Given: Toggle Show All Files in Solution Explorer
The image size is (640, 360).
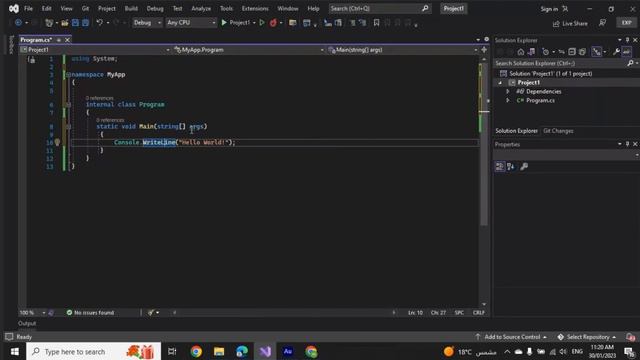Looking at the screenshot, I should point(582,52).
